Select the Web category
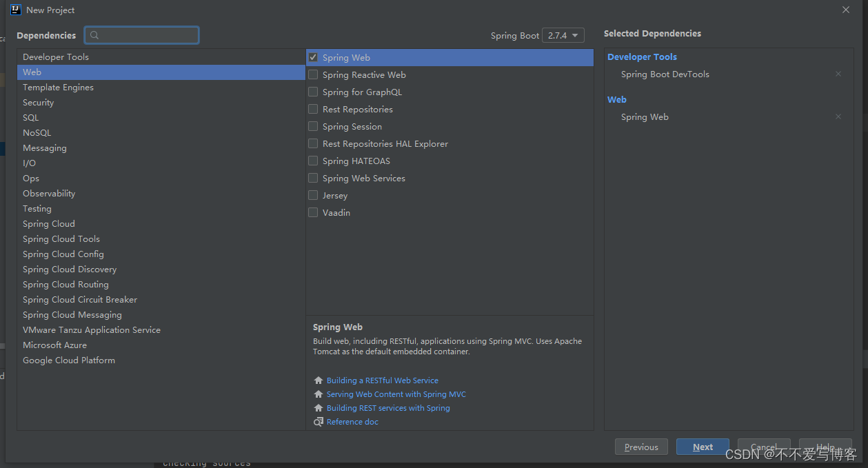 click(x=161, y=72)
